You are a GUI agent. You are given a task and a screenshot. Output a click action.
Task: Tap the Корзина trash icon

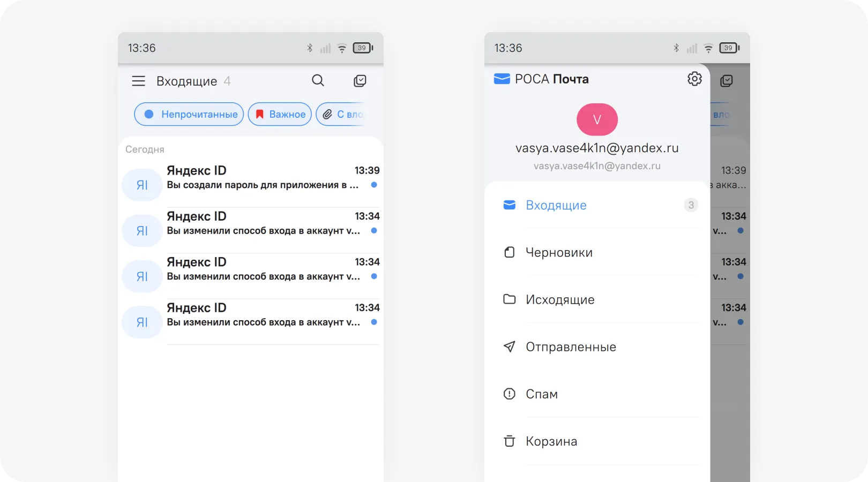coord(510,441)
